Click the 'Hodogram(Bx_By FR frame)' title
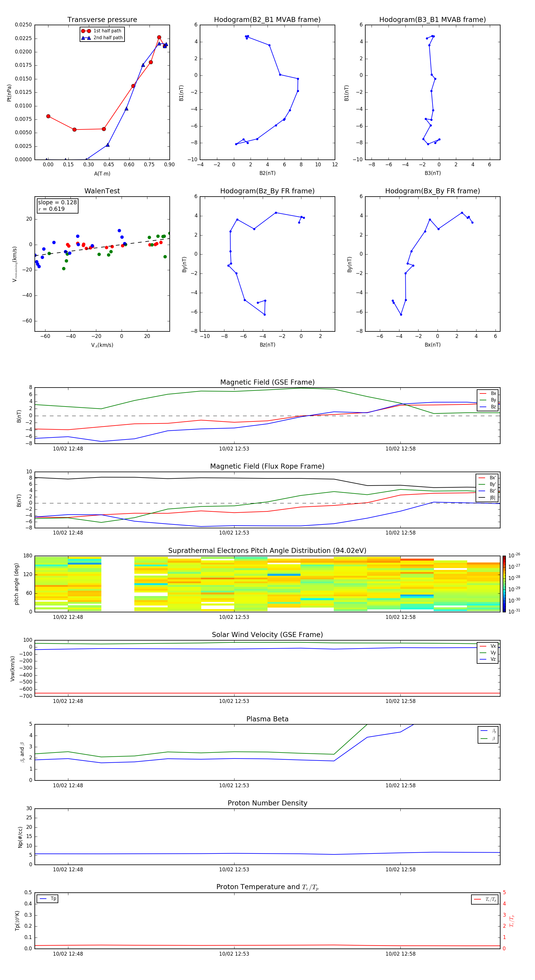This screenshot has width=535, height=980. [432, 191]
